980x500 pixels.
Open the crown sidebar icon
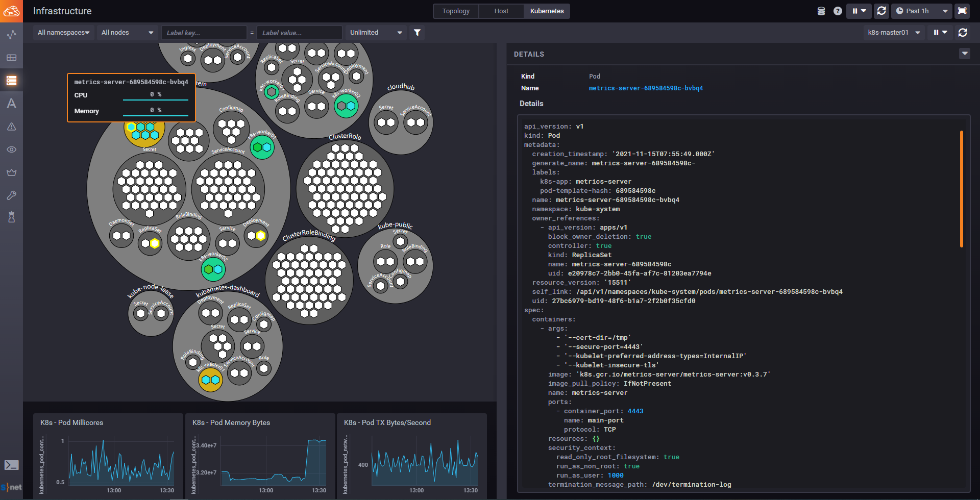pos(11,172)
